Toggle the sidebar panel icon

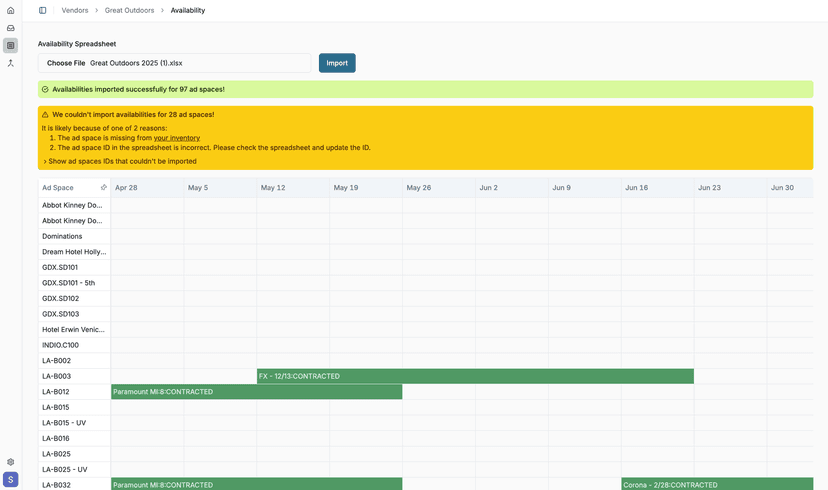[43, 11]
